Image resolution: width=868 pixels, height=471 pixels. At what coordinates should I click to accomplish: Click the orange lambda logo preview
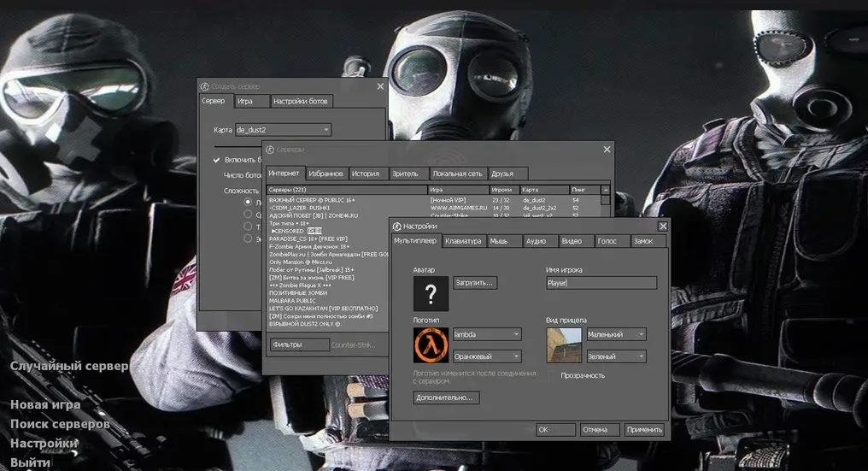(x=431, y=345)
